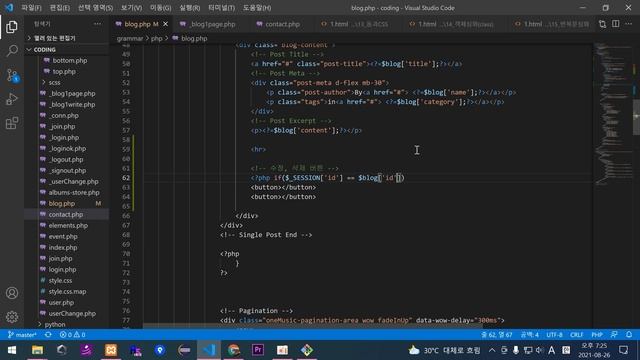
Task: Select PHP language mode
Action: [597, 335]
